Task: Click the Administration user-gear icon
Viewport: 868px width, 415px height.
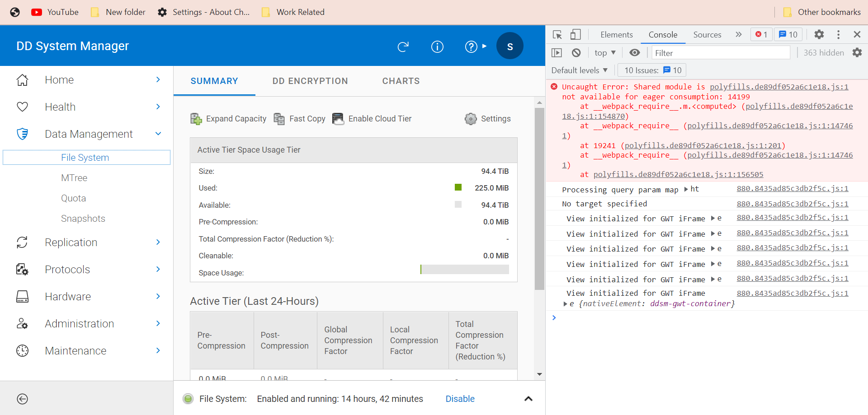Action: click(x=22, y=324)
